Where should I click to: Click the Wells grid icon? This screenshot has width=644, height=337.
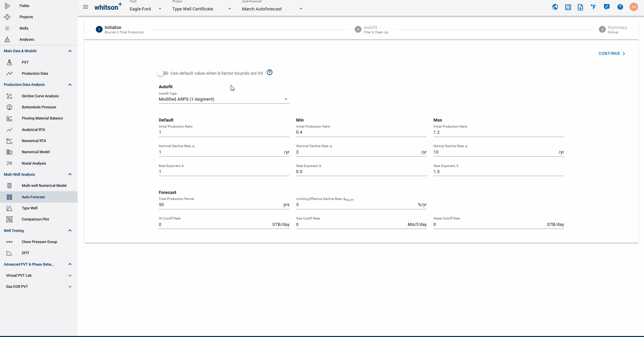point(7,28)
